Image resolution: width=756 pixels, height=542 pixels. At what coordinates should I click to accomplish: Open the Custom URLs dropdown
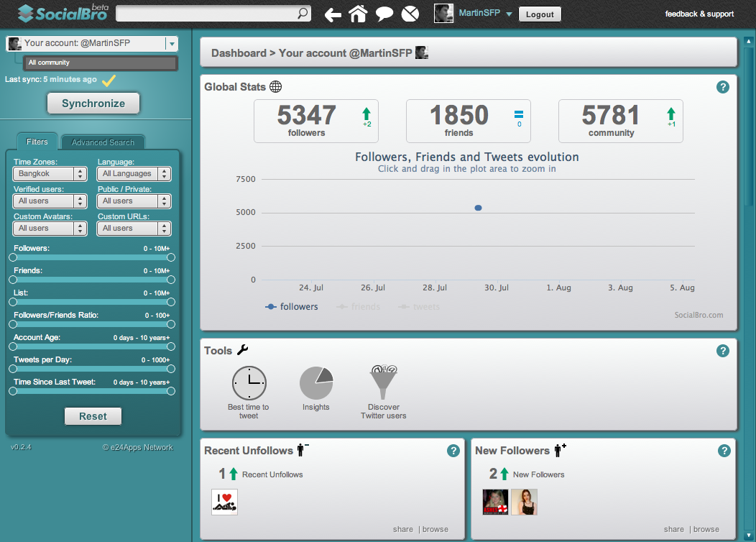pos(134,229)
